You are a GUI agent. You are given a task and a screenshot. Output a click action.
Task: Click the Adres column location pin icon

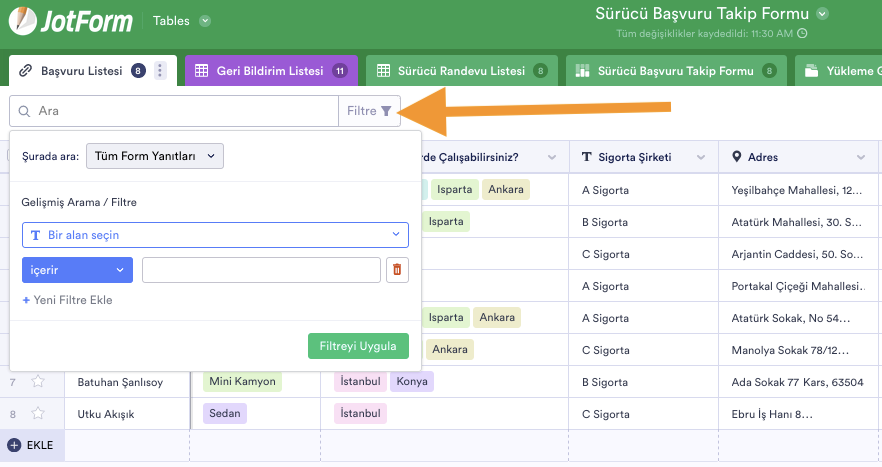point(737,157)
